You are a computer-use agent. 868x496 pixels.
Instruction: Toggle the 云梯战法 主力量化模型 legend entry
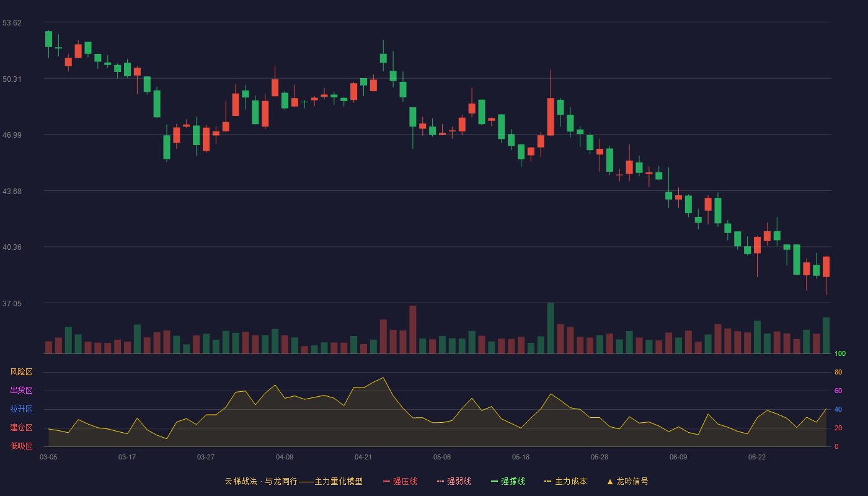tap(294, 481)
